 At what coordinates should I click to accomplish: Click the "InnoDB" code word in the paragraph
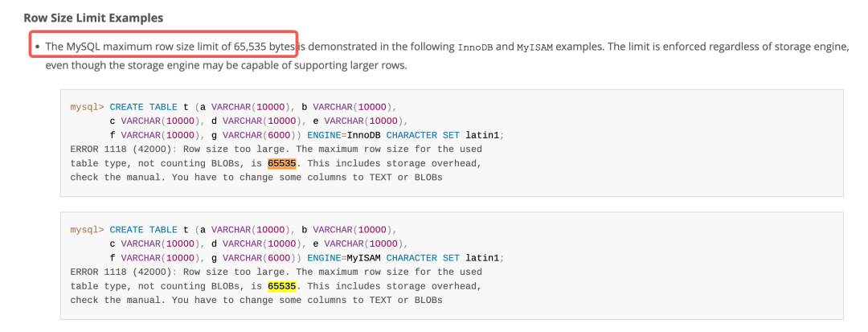pyautogui.click(x=474, y=47)
